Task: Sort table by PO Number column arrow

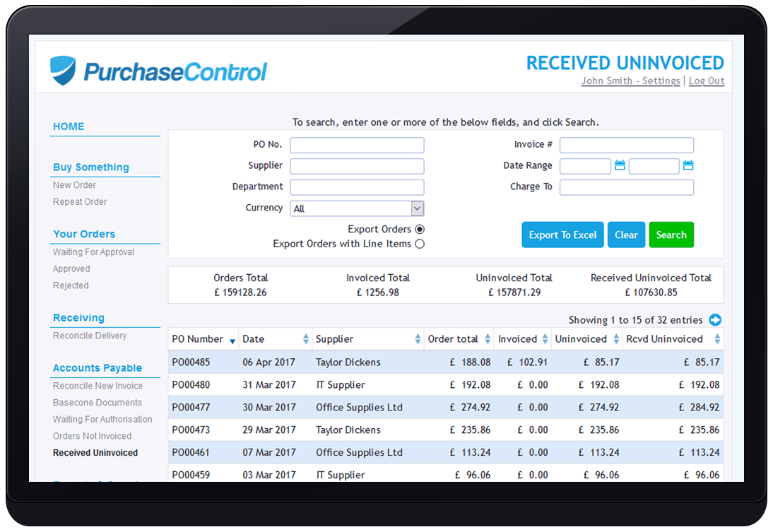Action: click(232, 341)
